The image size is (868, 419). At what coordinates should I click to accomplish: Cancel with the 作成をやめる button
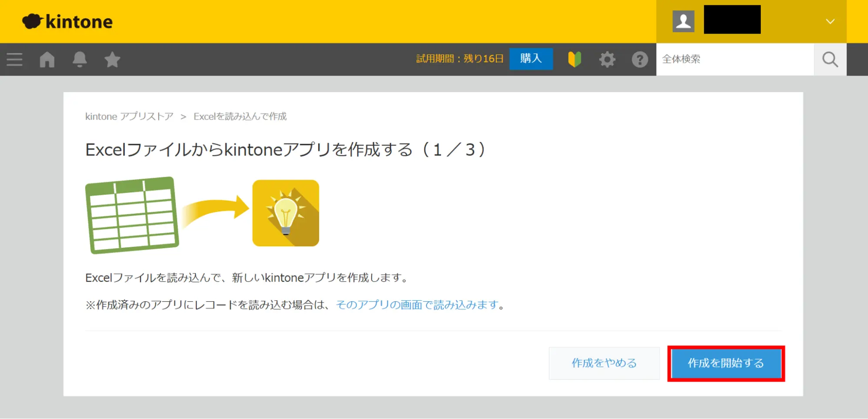604,363
